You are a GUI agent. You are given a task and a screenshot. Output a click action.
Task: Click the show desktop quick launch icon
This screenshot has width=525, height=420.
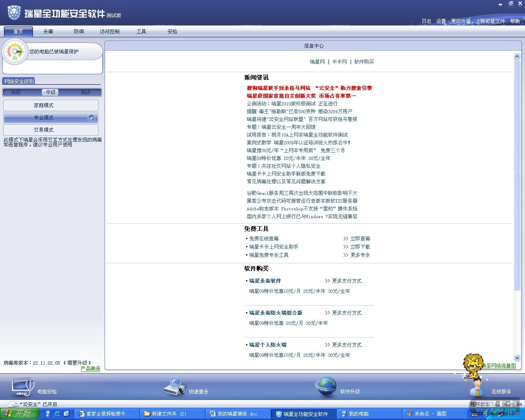48,414
